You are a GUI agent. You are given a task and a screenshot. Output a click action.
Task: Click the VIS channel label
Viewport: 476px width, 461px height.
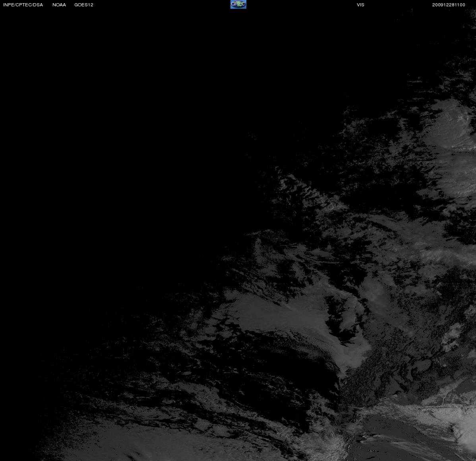click(361, 5)
